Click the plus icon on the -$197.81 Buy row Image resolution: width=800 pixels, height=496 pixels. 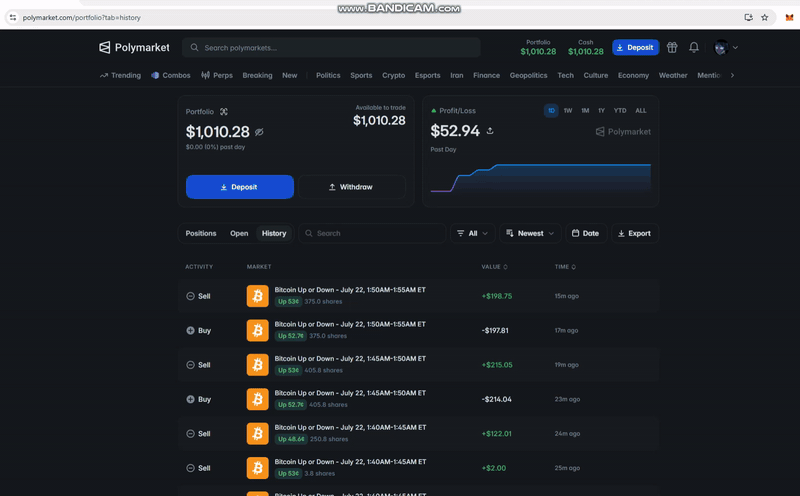click(190, 330)
